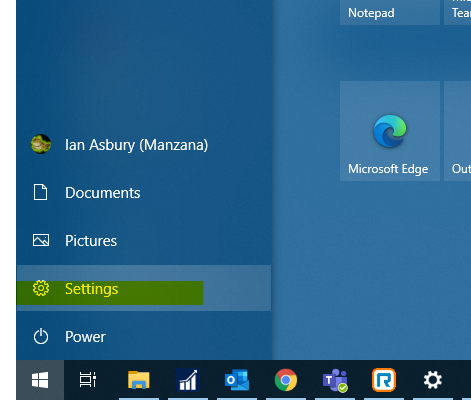This screenshot has width=471, height=400.
Task: Open Microsoft Teams from the taskbar
Action: coord(335,380)
